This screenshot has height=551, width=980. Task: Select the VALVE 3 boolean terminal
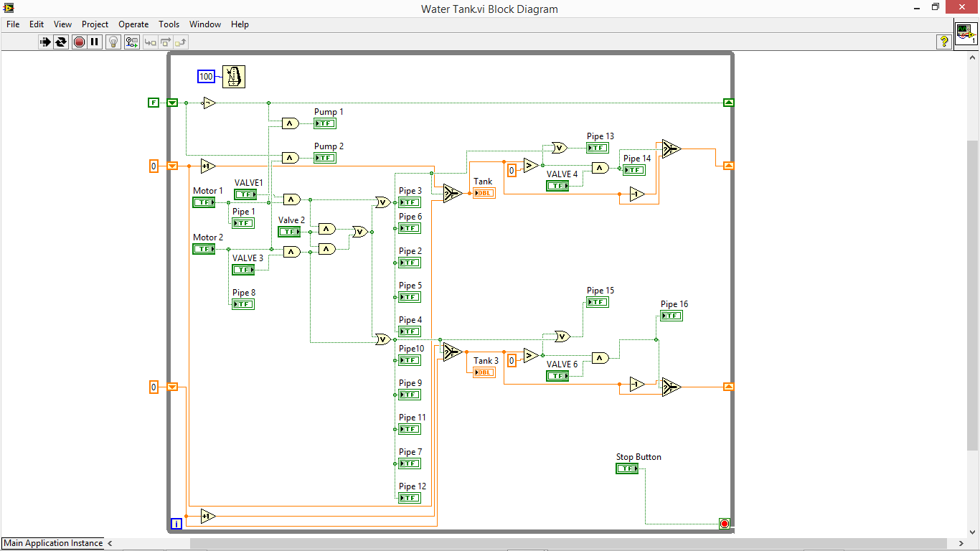(x=243, y=270)
